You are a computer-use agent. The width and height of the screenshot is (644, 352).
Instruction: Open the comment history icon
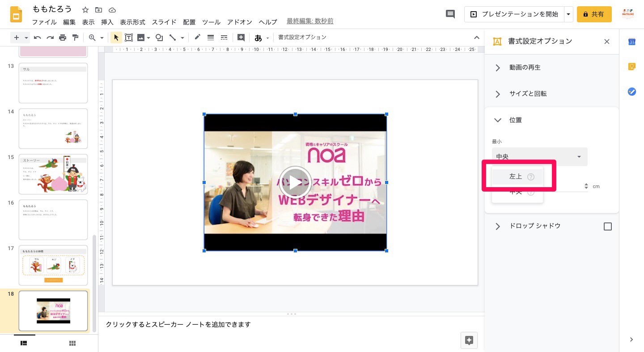tap(450, 14)
